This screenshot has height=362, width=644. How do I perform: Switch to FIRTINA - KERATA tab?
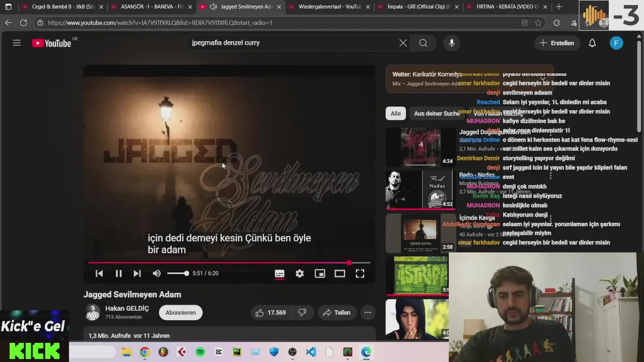click(x=507, y=7)
